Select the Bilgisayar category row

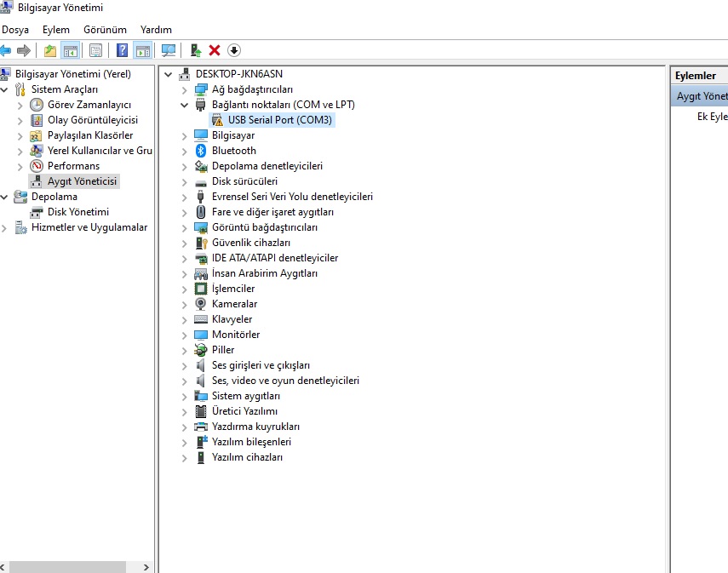(x=233, y=135)
